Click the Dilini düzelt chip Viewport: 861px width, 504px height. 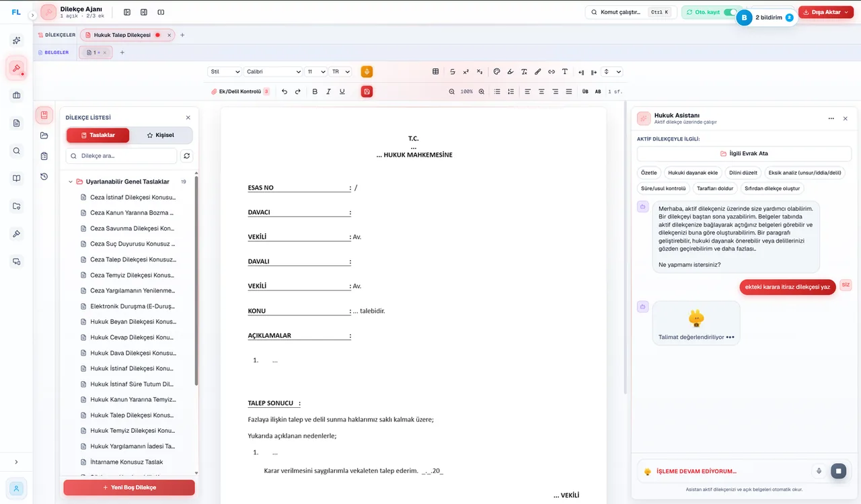743,173
